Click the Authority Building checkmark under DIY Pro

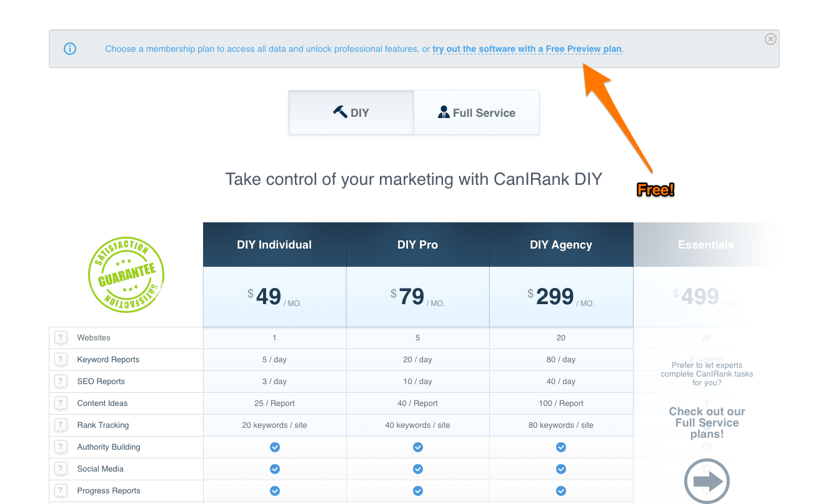tap(418, 447)
